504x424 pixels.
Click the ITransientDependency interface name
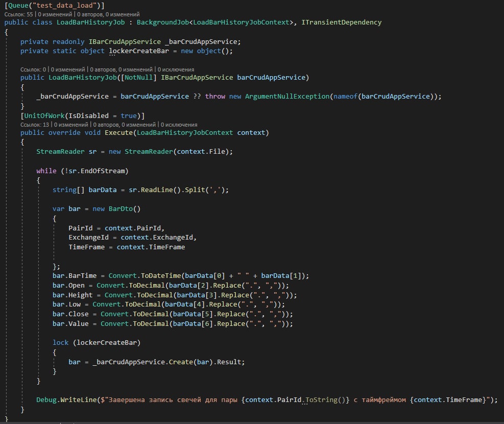(341, 22)
